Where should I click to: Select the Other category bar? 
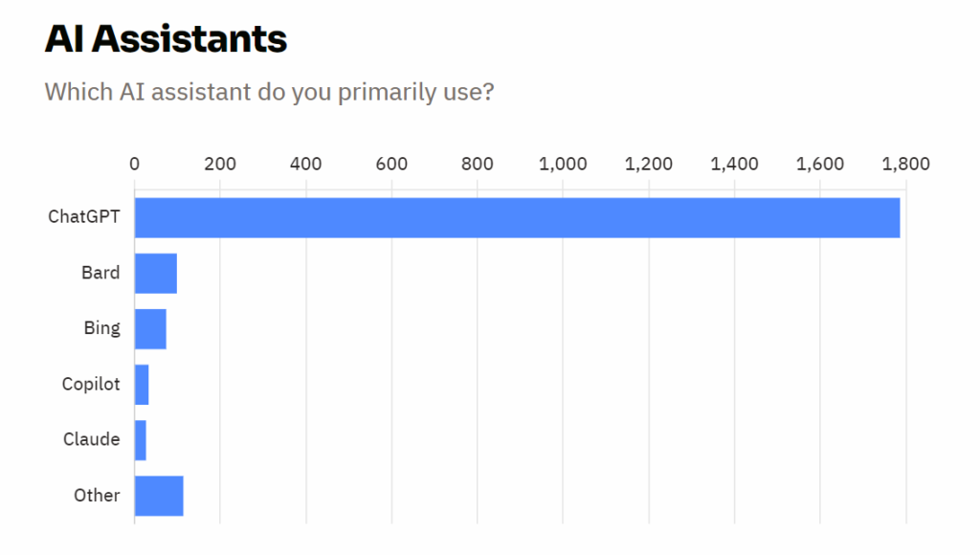click(x=159, y=496)
